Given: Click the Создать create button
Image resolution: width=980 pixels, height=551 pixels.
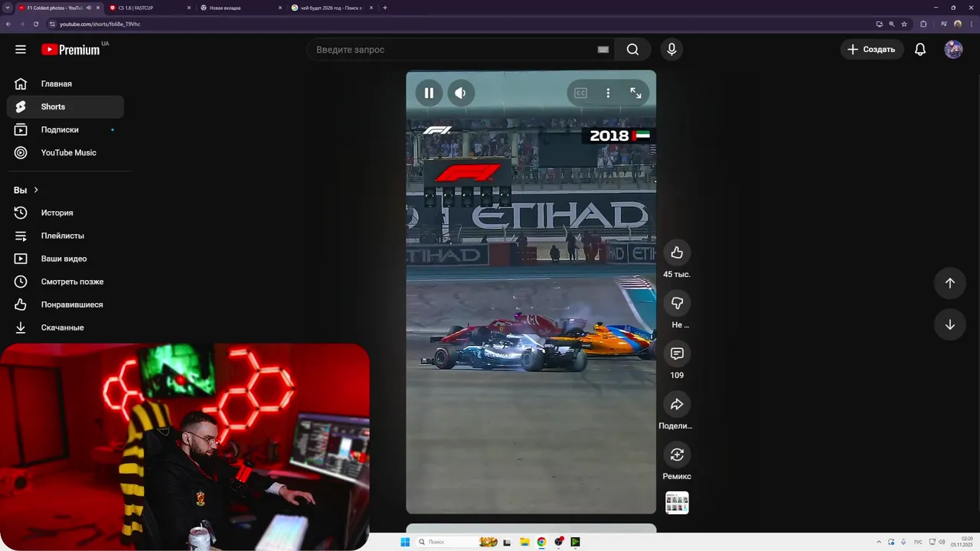Looking at the screenshot, I should pos(871,50).
